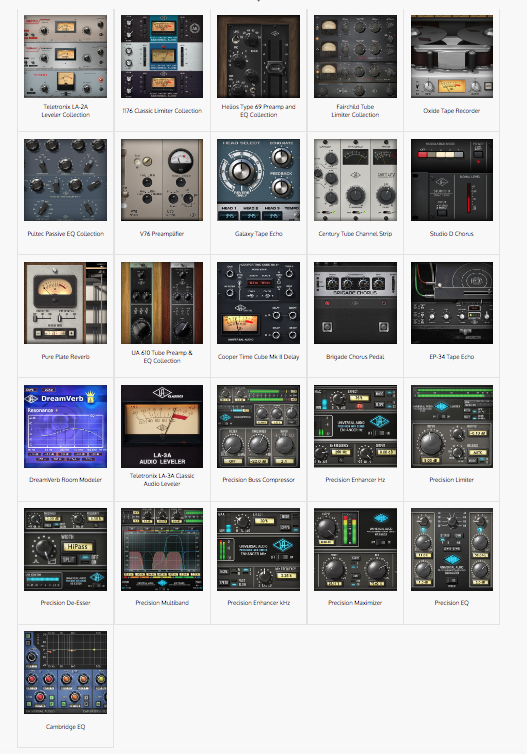Open the Pultec Passive EQ Collection image
Image resolution: width=527 pixels, height=754 pixels.
(x=65, y=180)
